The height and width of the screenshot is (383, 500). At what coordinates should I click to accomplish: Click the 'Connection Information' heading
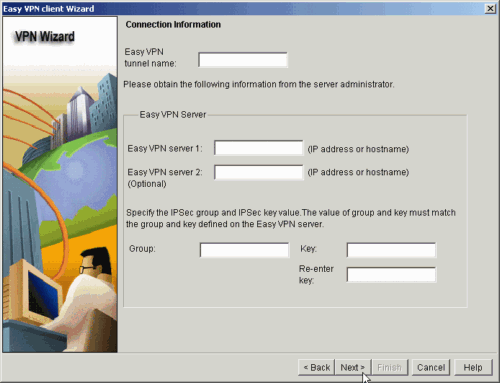coord(173,25)
